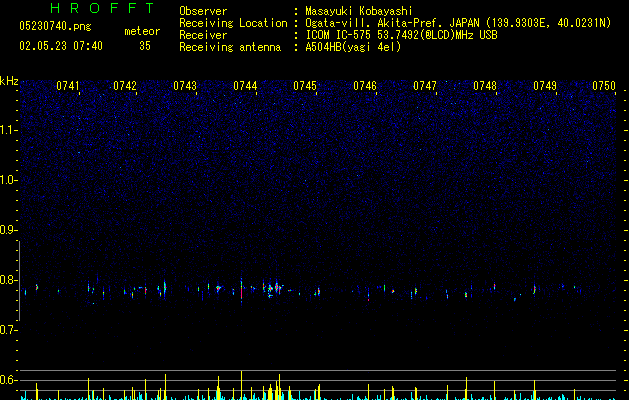This screenshot has height=400, width=629.
Task: Click the ICOM IC-575 53.7492 MHz receiver text
Action: coord(401,35)
